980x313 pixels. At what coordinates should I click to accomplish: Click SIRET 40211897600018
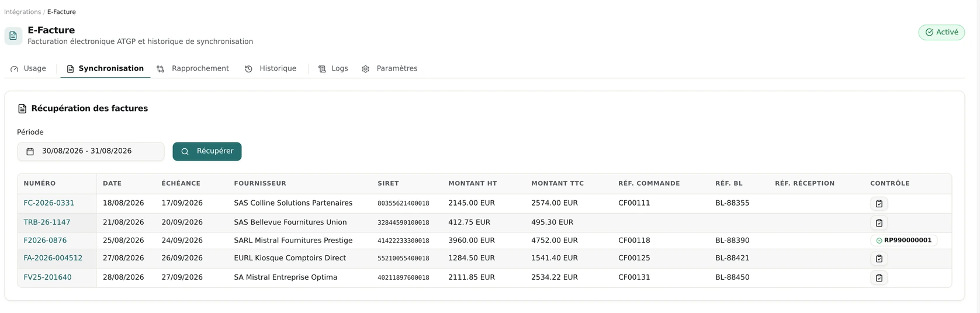[x=403, y=278]
